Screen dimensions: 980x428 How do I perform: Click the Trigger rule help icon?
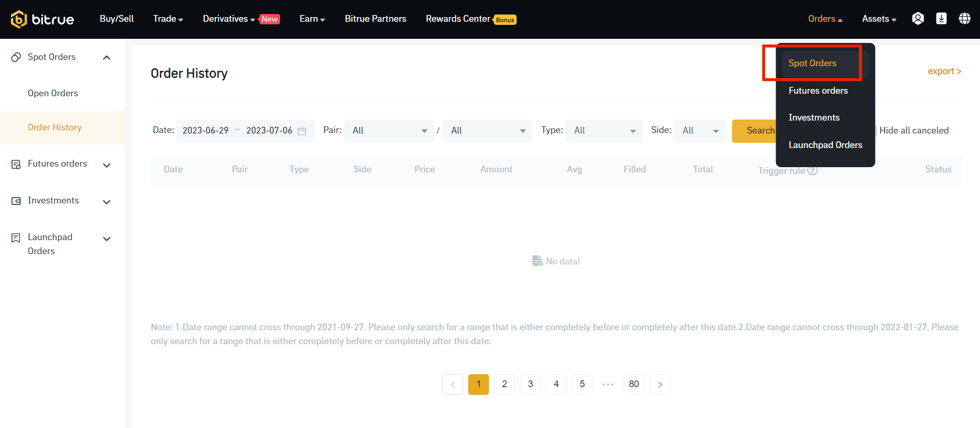pyautogui.click(x=813, y=170)
